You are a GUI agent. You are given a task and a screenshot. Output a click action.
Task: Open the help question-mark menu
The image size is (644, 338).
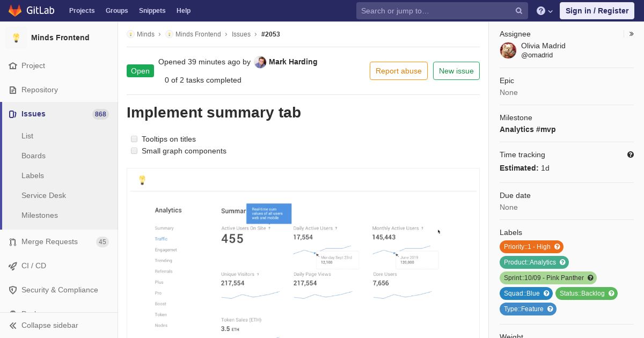click(x=545, y=11)
